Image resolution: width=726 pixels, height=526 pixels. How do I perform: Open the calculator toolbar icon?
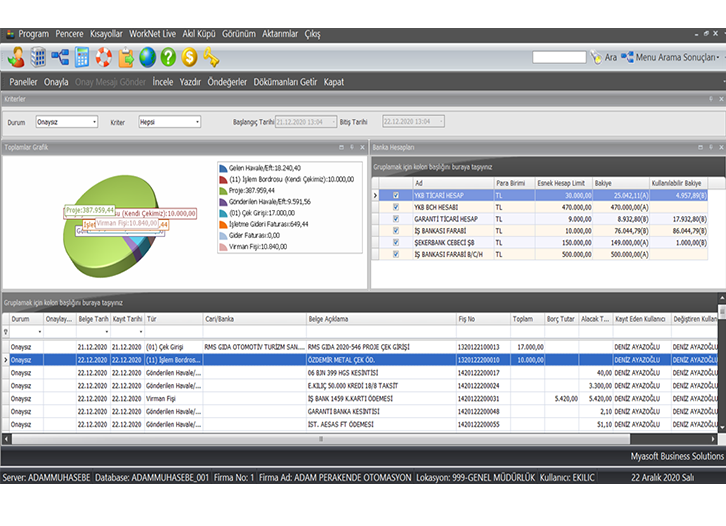82,57
